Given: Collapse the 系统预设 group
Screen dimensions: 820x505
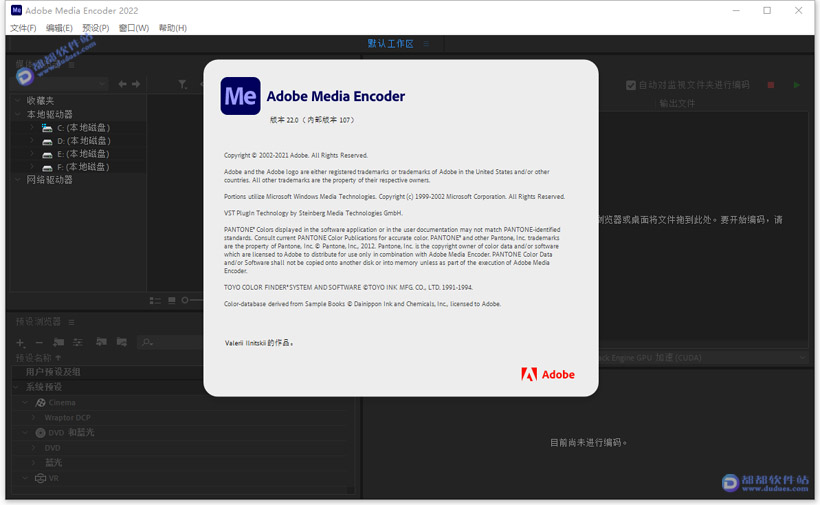Looking at the screenshot, I should click(17, 387).
